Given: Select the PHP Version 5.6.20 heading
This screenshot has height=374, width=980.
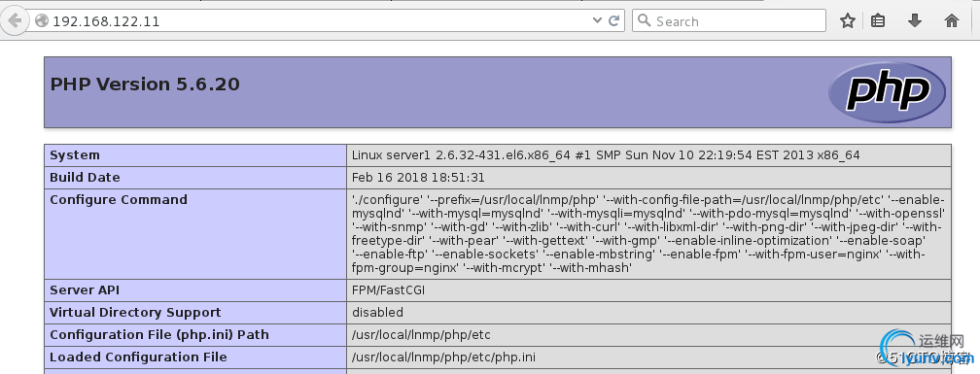Looking at the screenshot, I should 145,85.
